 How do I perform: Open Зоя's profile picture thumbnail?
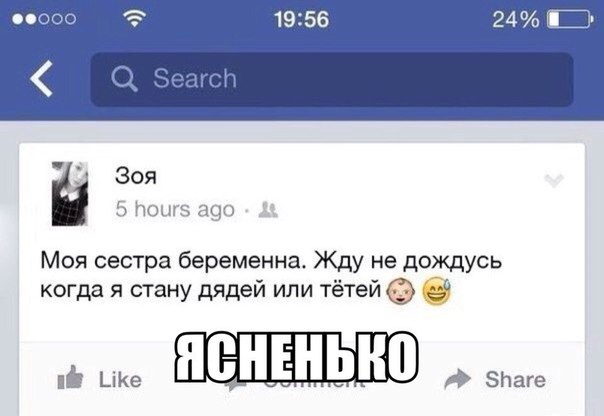pos(70,193)
